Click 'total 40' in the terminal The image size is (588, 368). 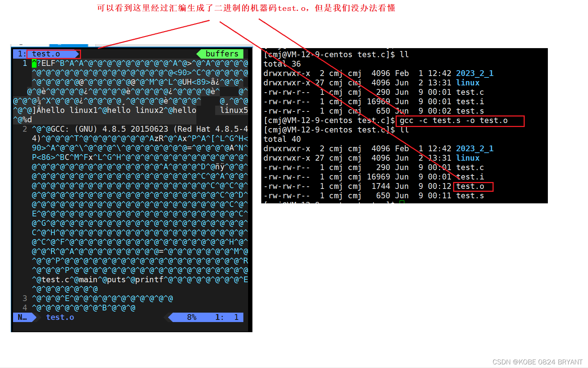point(282,139)
